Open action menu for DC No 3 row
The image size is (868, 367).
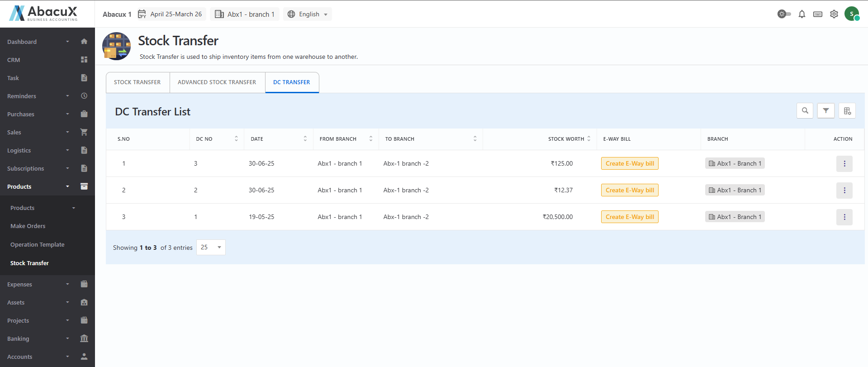[844, 164]
